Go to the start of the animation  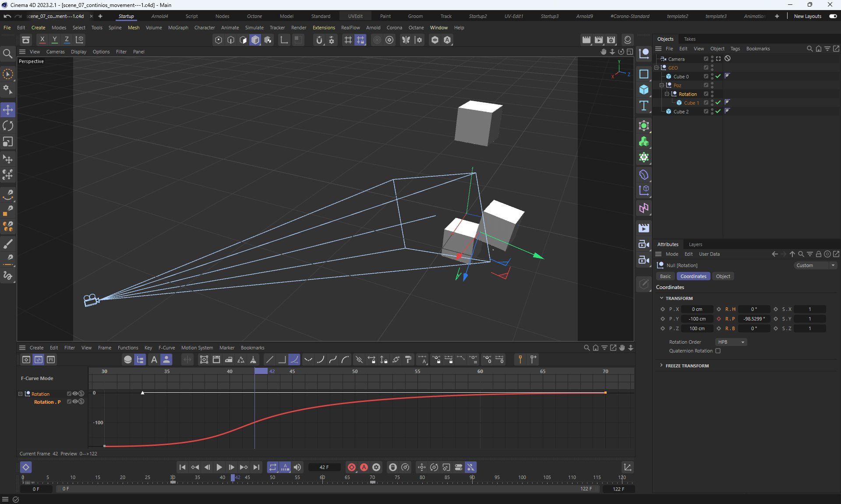(x=182, y=467)
